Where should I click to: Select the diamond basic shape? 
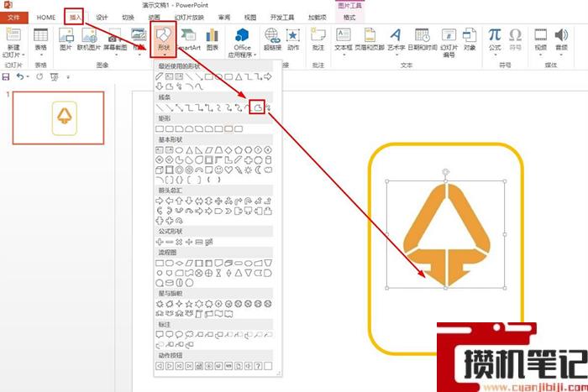tap(228, 150)
